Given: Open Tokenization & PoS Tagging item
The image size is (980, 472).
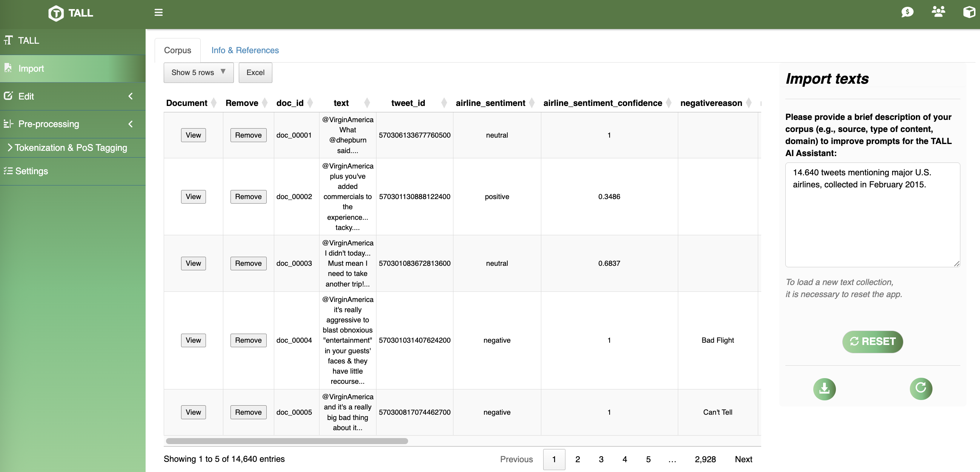Looking at the screenshot, I should (73, 147).
